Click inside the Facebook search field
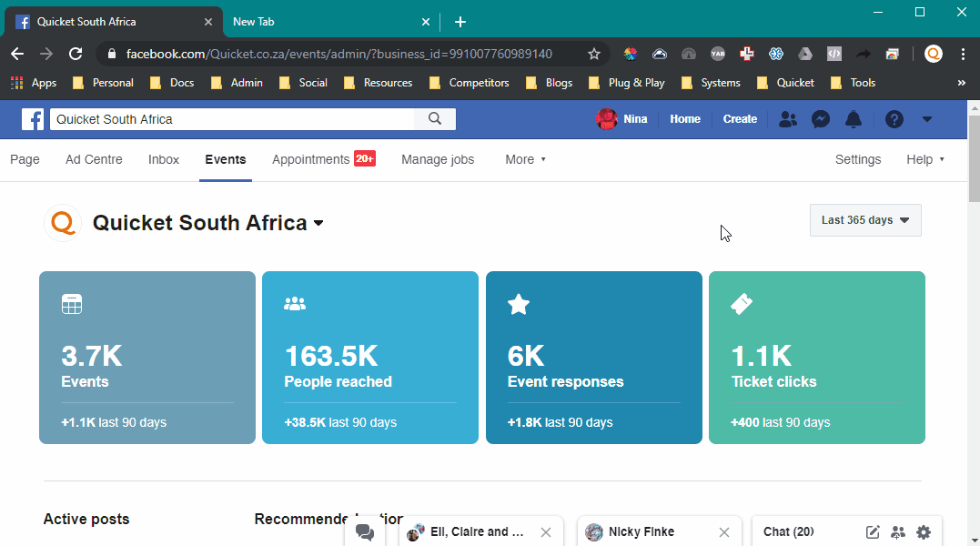This screenshot has height=546, width=980. click(x=233, y=118)
